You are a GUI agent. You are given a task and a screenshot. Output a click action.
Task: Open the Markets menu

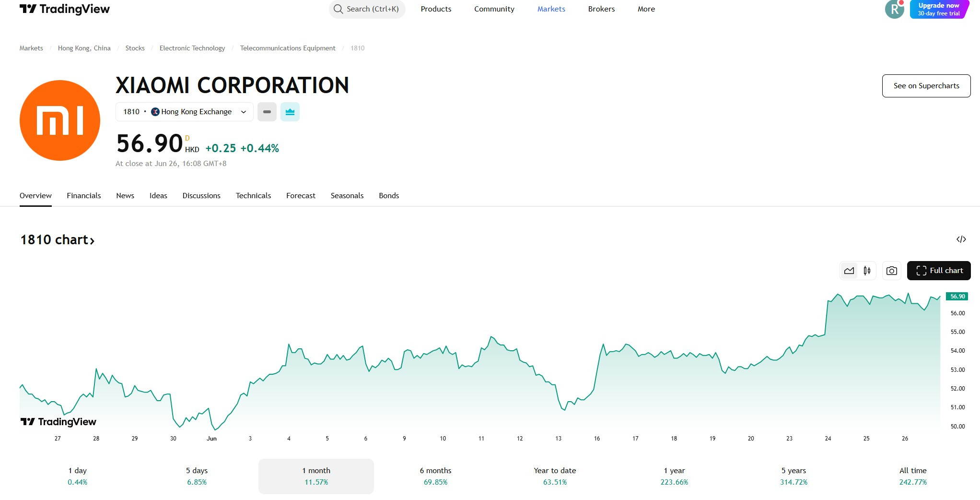pos(551,9)
